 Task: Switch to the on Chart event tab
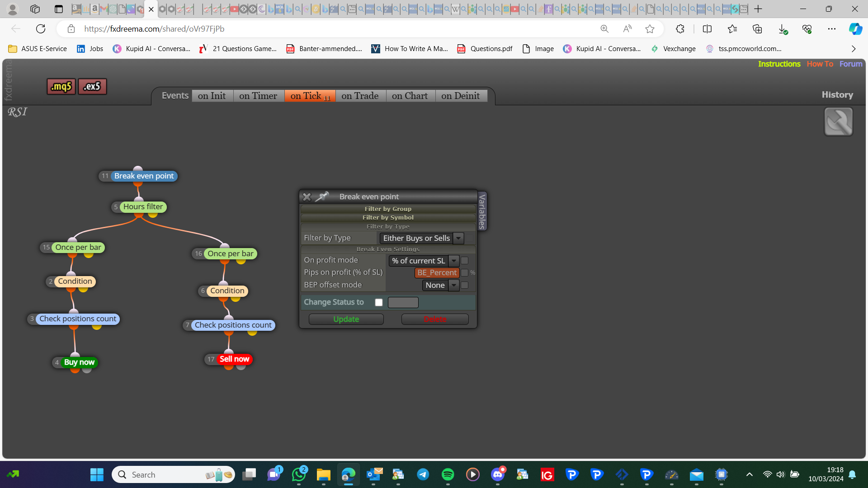pyautogui.click(x=410, y=96)
